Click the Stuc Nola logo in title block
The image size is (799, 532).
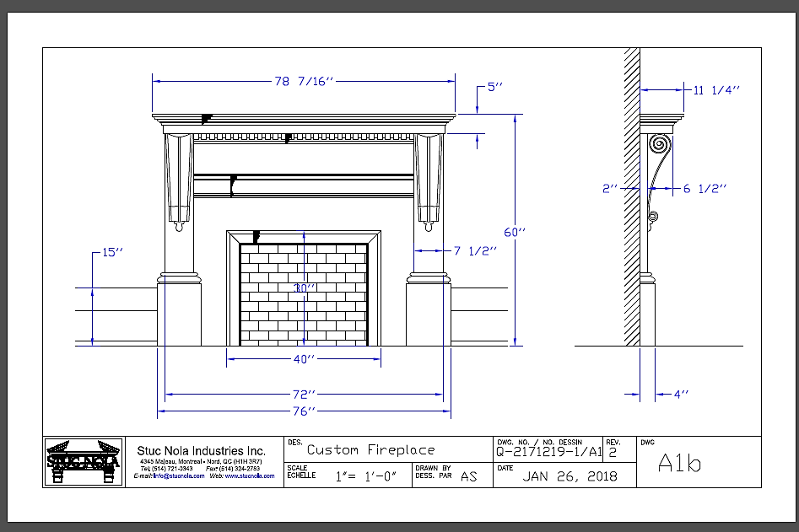pyautogui.click(x=82, y=462)
